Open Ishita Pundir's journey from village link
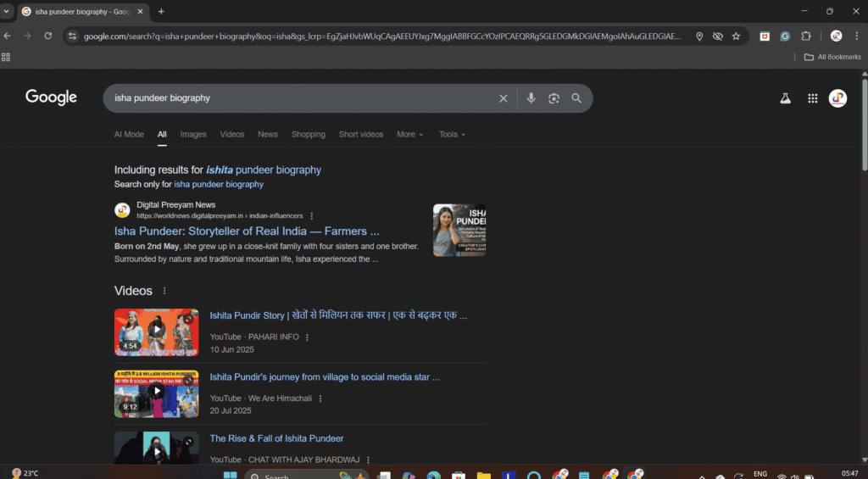This screenshot has width=868, height=479. pyautogui.click(x=325, y=377)
